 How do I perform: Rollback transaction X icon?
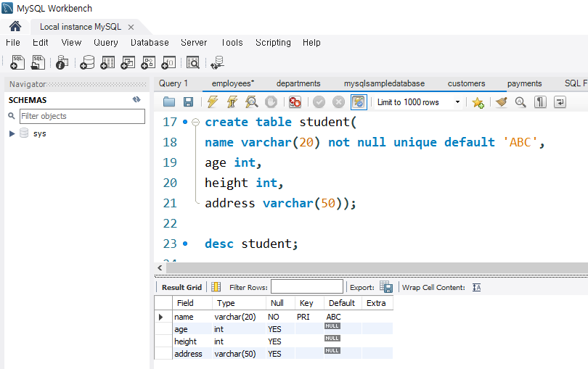tap(338, 102)
